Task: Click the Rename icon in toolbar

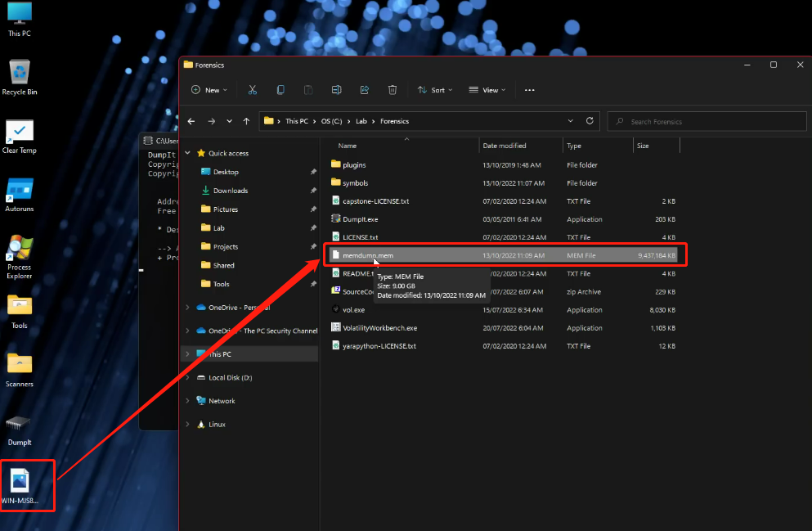Action: click(336, 90)
